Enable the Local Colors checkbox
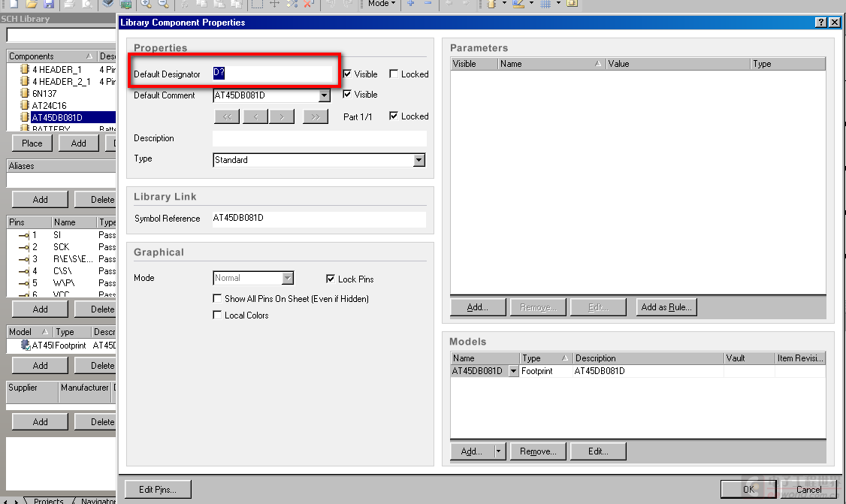The width and height of the screenshot is (846, 504). [217, 315]
